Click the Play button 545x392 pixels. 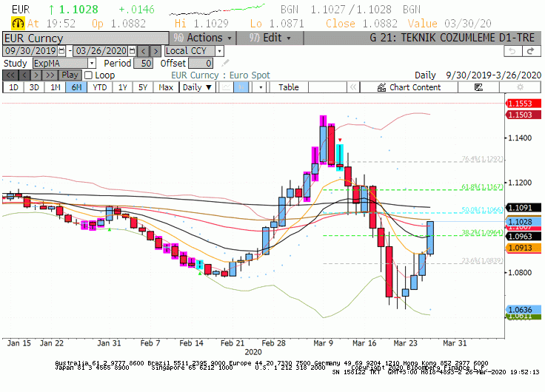70,75
